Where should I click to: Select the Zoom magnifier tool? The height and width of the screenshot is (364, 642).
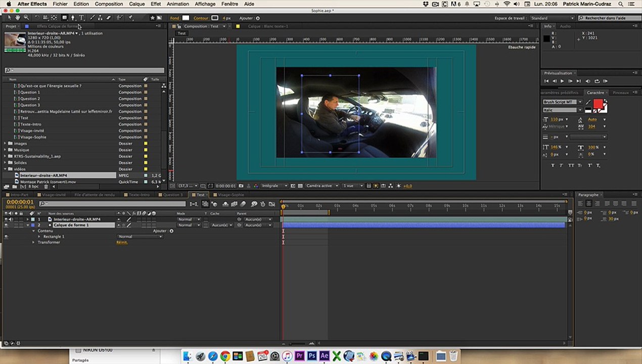[26, 18]
